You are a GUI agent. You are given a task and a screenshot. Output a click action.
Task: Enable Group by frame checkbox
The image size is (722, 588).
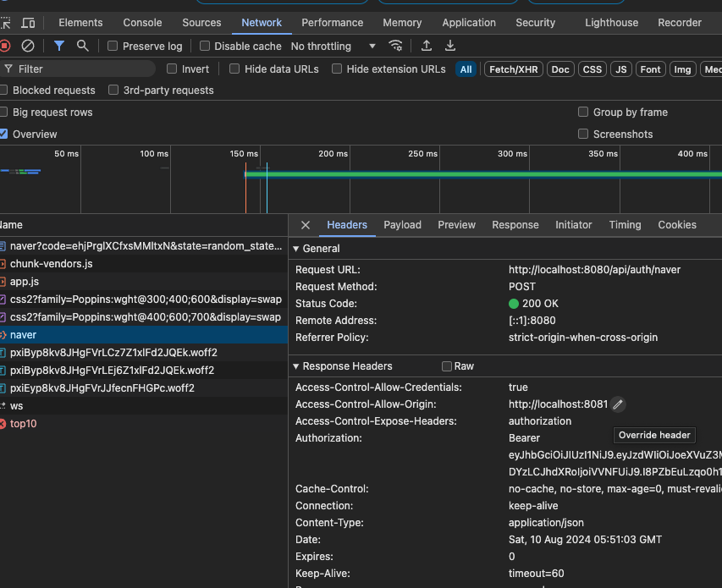(x=583, y=112)
